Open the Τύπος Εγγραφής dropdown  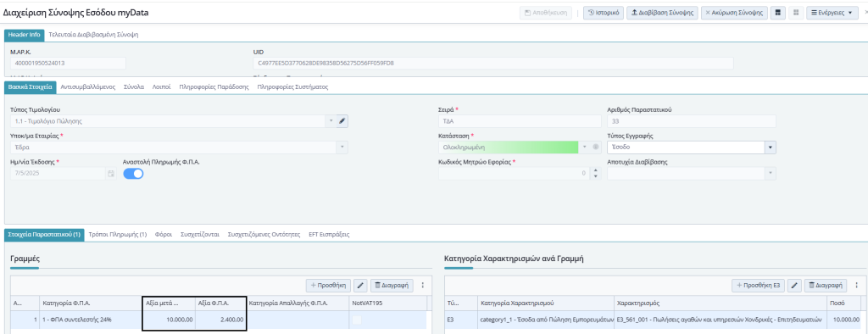(770, 148)
